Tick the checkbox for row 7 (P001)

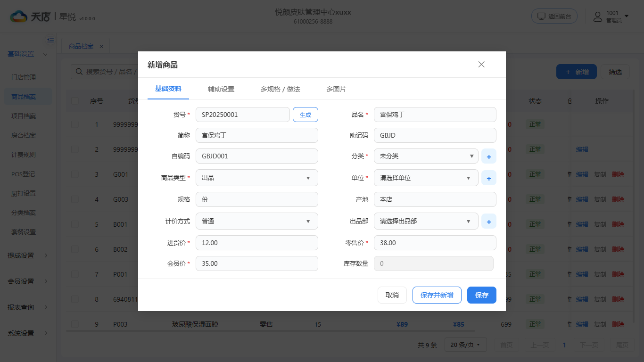tap(75, 274)
